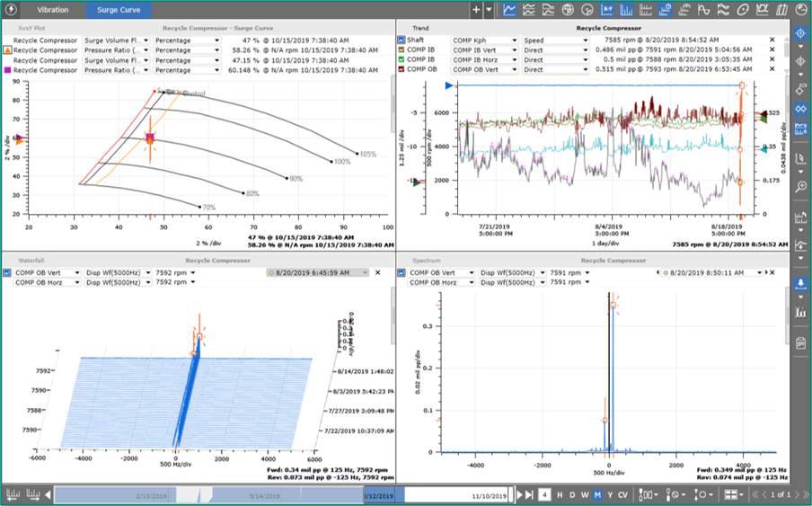Open the 8/20/2019 8:50:11 AM timestamp dropdown
This screenshot has width=812, height=506.
712,272
